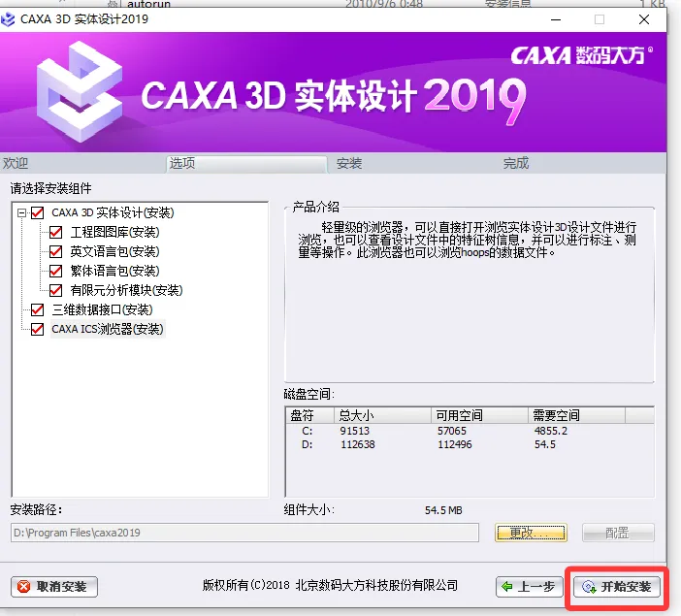The width and height of the screenshot is (681, 616).
Task: Disable the 有限元分析模块 component
Action: tap(55, 290)
